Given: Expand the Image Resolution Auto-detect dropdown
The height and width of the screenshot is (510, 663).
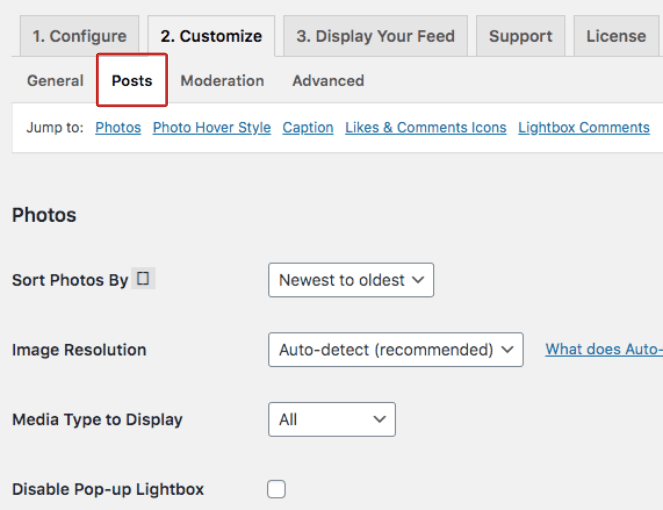Looking at the screenshot, I should coord(395,350).
